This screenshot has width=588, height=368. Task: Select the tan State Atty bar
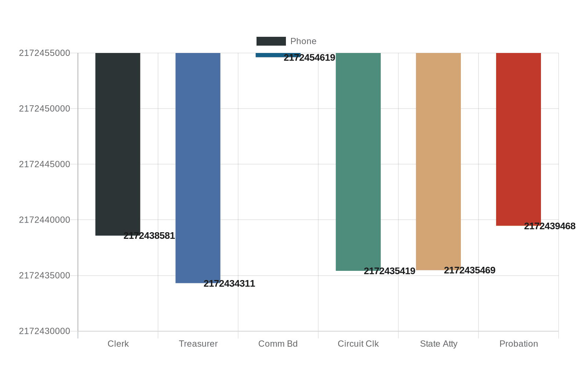(438, 161)
